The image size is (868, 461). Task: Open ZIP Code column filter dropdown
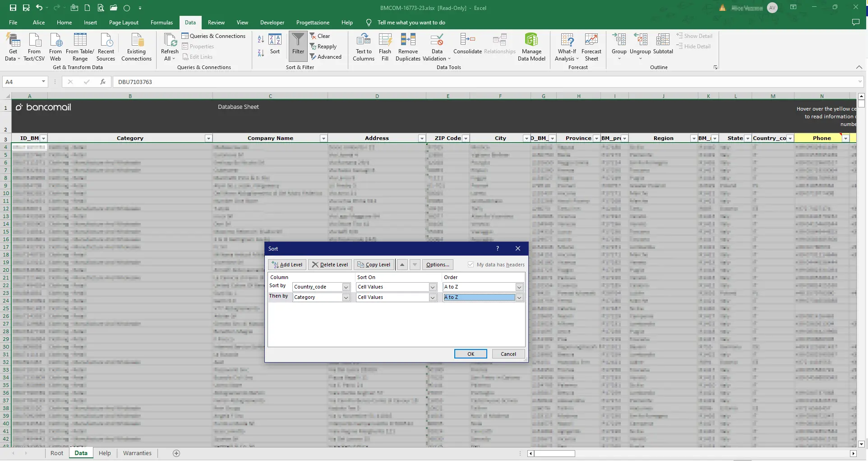466,138
